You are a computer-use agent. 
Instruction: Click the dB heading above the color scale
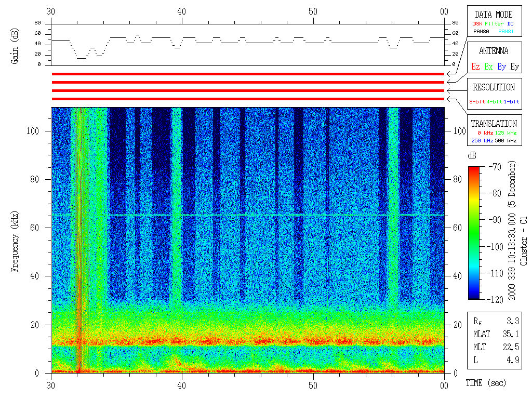472,155
